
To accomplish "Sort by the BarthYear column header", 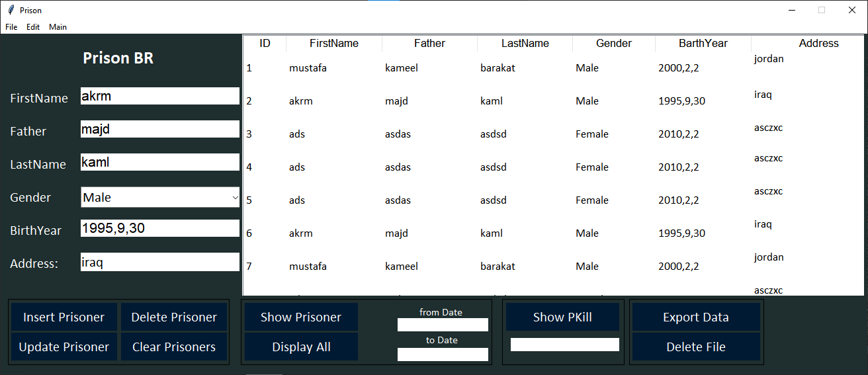I will [x=703, y=44].
